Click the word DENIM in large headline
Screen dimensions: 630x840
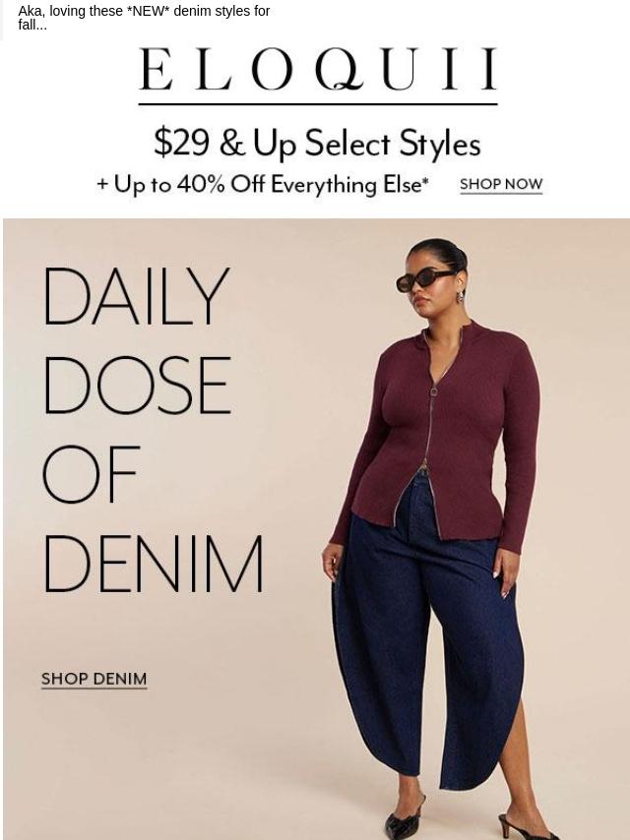click(154, 563)
